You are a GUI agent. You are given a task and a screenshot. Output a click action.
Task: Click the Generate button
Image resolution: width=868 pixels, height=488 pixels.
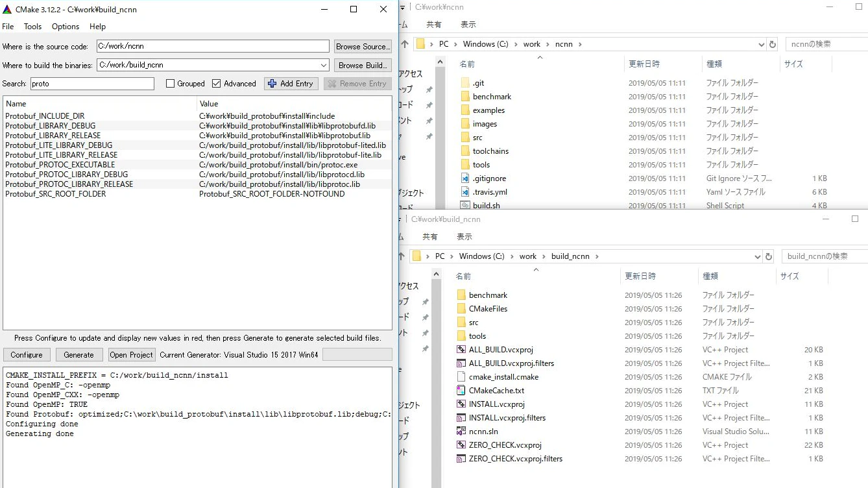coord(79,355)
